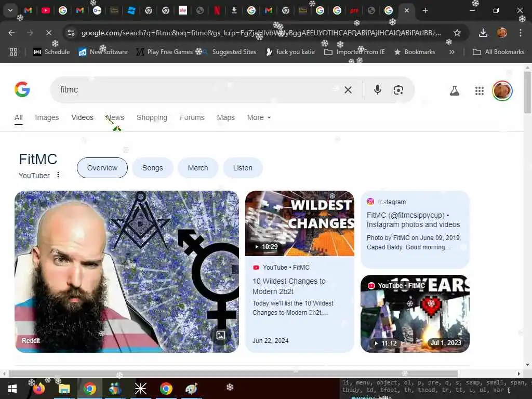This screenshot has height=399, width=532.
Task: Open '10 Wildest Changes to Modern 2b2t' link
Action: click(289, 286)
